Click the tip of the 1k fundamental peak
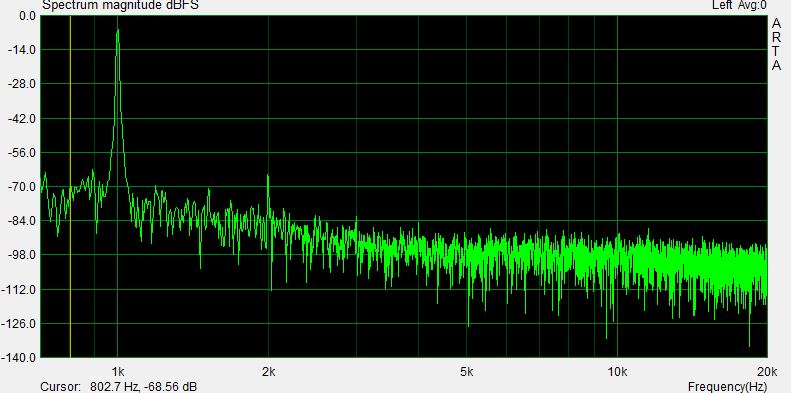 (x=118, y=30)
